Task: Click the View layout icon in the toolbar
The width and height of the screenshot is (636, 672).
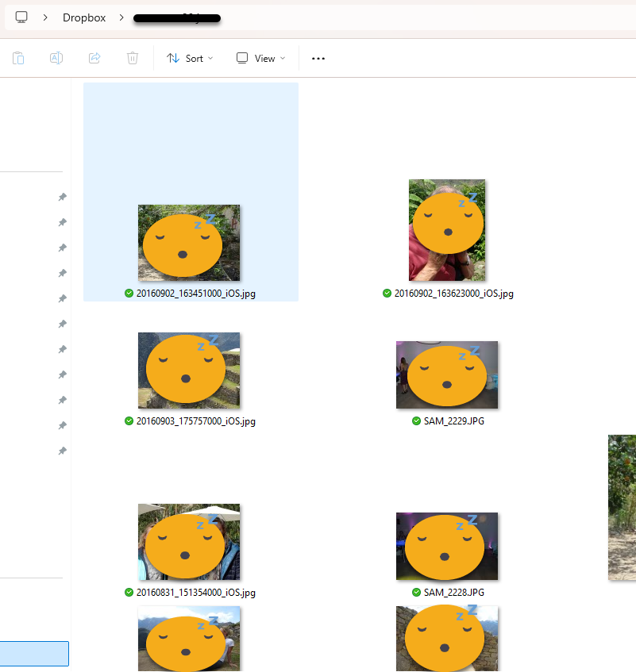Action: click(241, 57)
